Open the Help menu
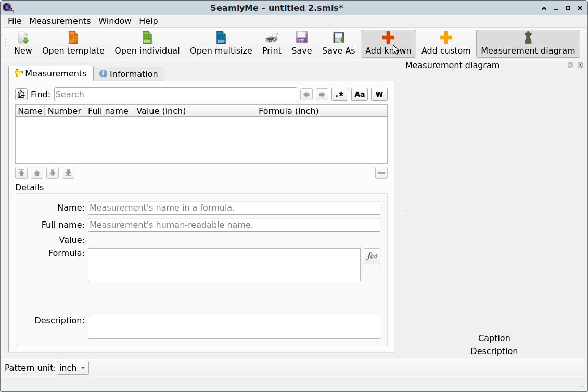 click(148, 21)
